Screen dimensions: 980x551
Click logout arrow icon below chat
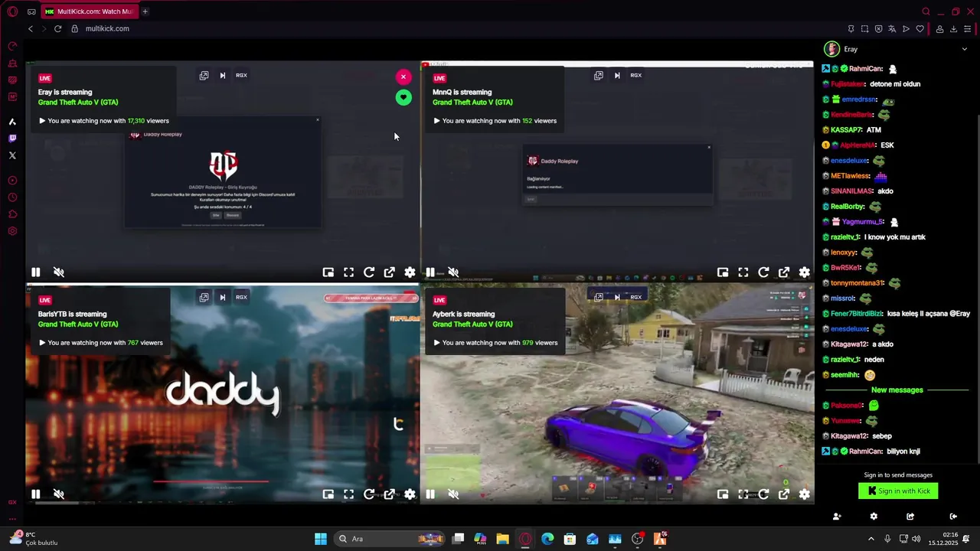click(x=953, y=517)
